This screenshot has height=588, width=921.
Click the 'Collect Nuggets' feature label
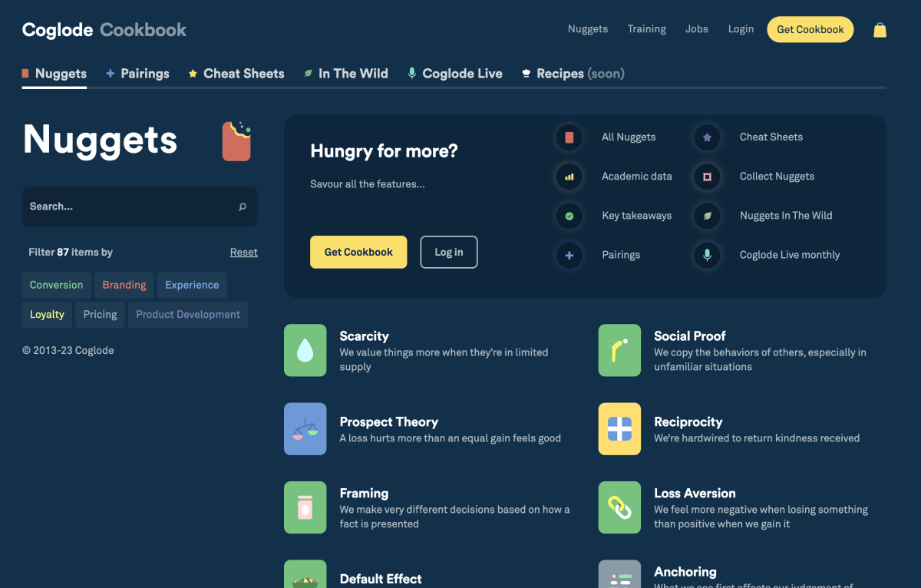click(777, 177)
